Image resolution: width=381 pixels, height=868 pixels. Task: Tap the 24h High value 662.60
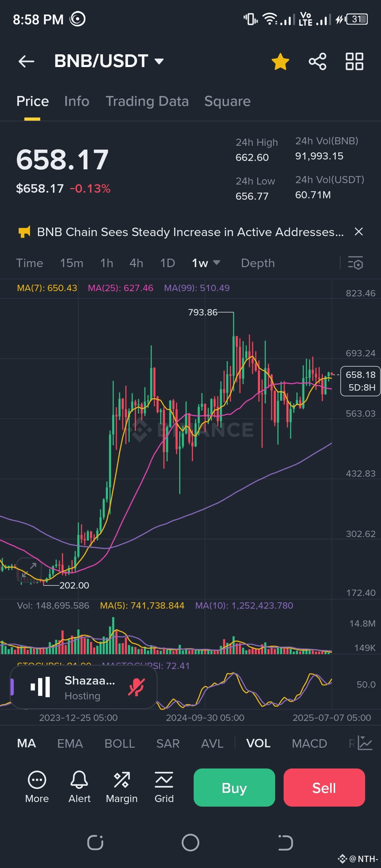pyautogui.click(x=252, y=157)
